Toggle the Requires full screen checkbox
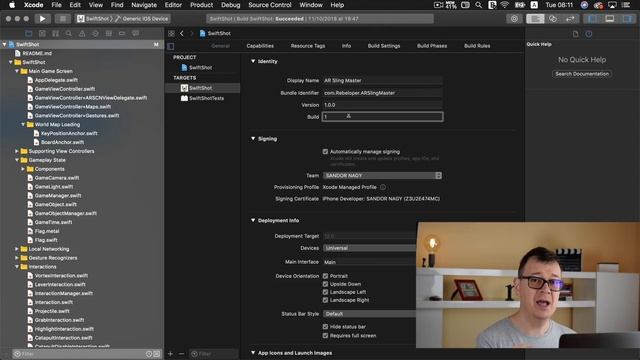 [325, 336]
